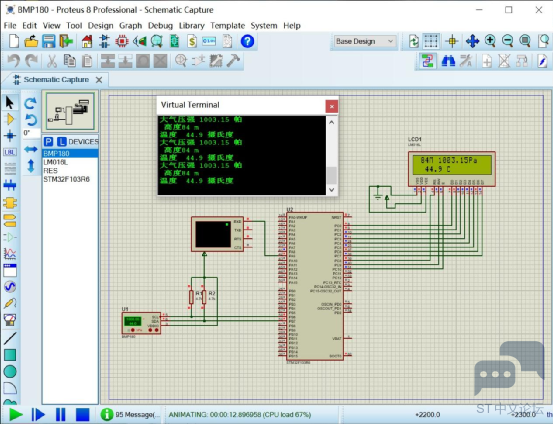
Task: Open the Debug menu
Action: point(160,26)
